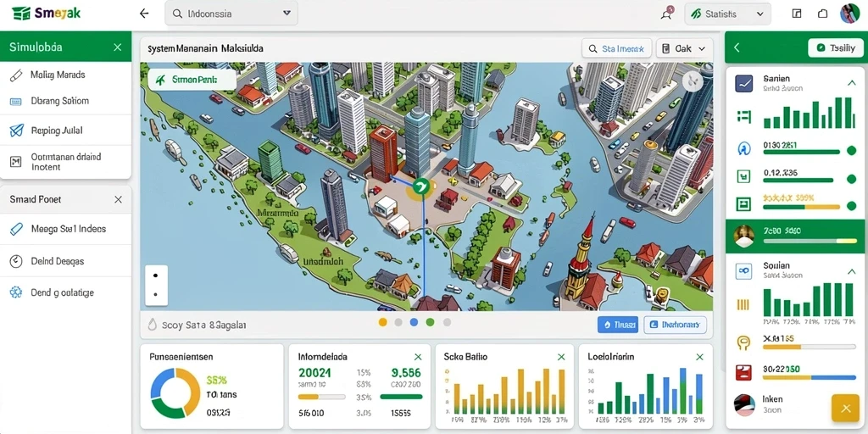Click the user profile avatar
Viewport: 868px width, 434px height.
click(x=849, y=14)
